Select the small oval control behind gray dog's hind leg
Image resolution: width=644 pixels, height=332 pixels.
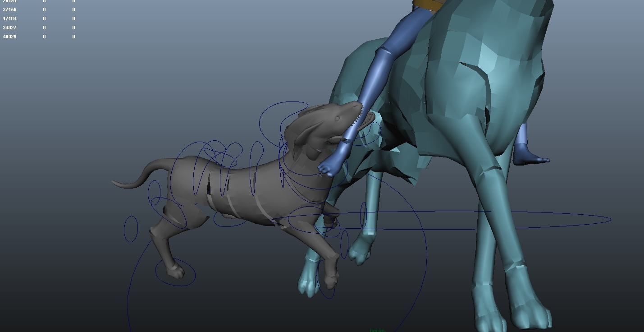point(131,229)
